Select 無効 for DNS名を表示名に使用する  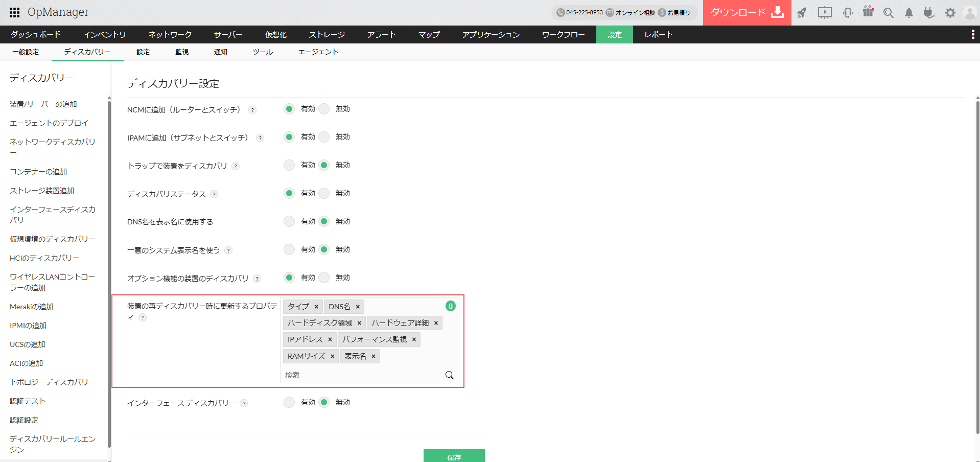[x=324, y=221]
